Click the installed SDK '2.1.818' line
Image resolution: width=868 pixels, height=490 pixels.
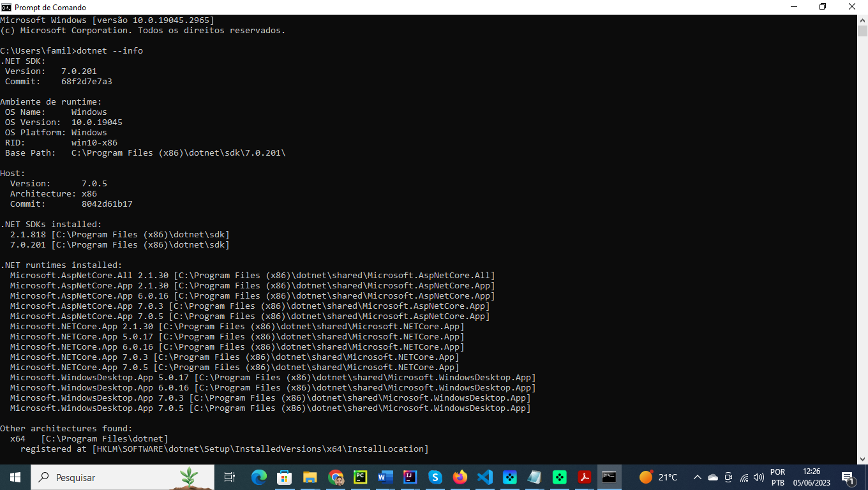[x=120, y=234]
